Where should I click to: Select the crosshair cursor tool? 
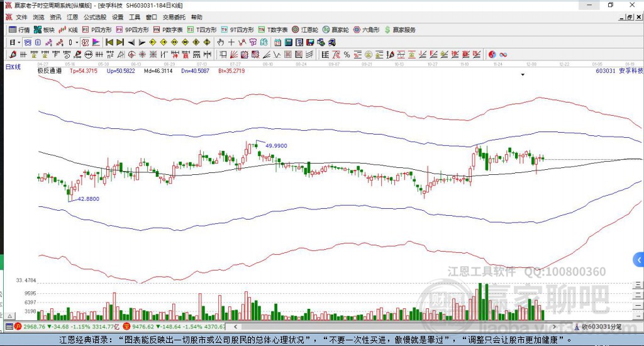click(x=231, y=42)
